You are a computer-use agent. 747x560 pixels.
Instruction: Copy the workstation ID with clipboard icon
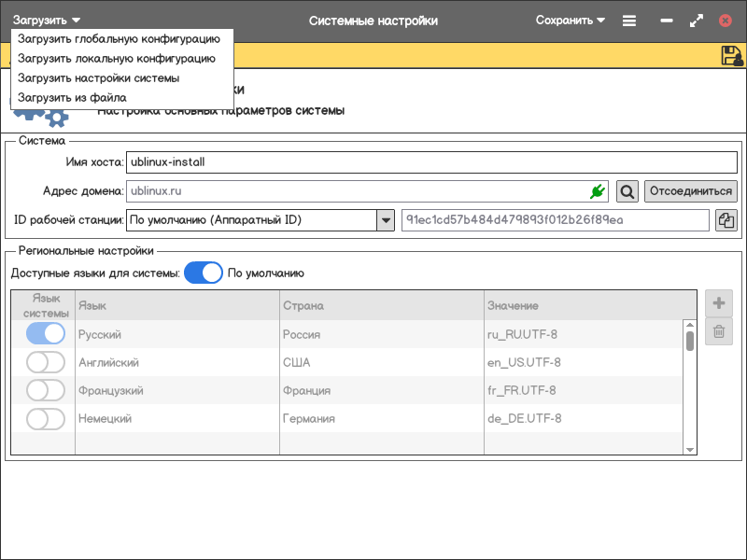[726, 220]
